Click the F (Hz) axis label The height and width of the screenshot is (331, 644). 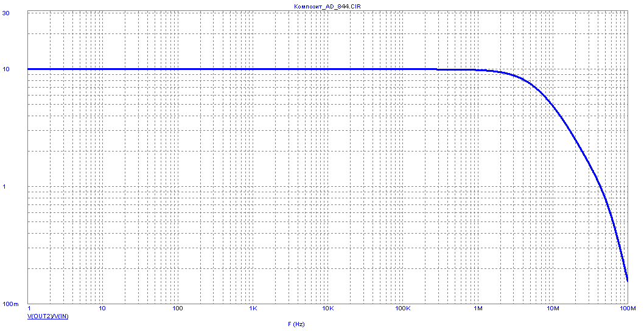[296, 324]
